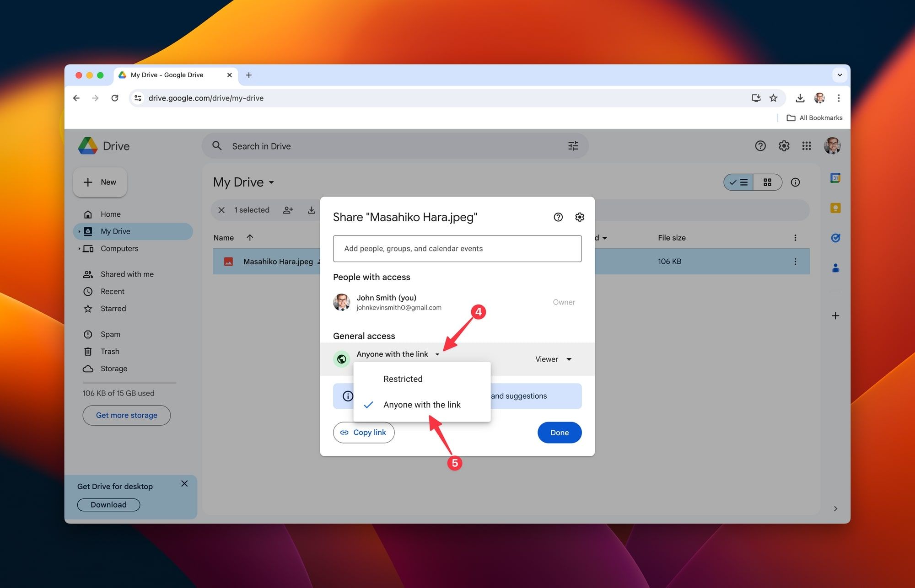Share selected file with add-person icon

(288, 210)
